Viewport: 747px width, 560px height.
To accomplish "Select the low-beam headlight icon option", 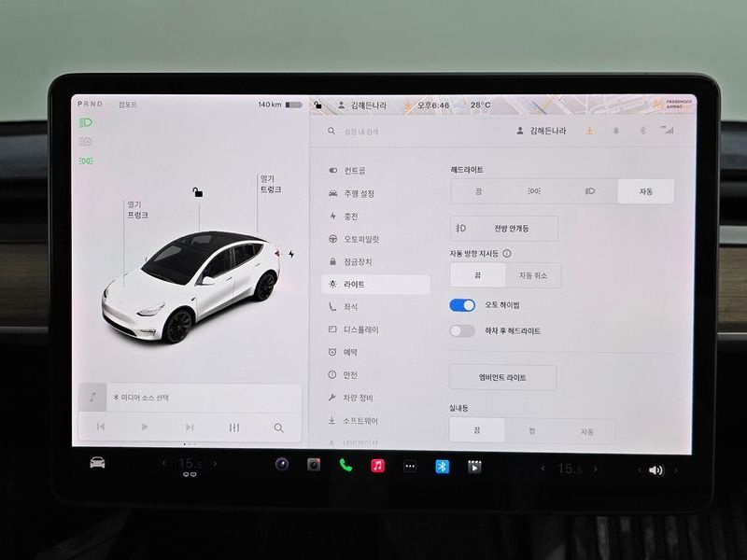I will [590, 191].
